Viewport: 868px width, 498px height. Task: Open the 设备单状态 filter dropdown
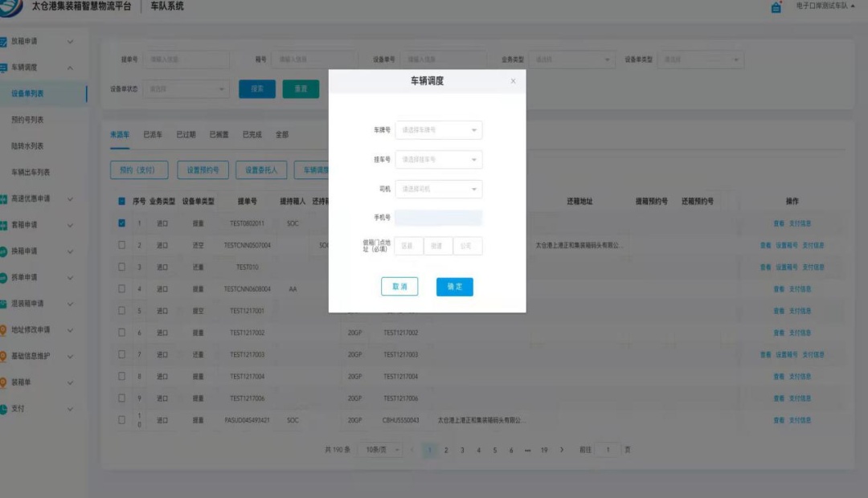186,89
